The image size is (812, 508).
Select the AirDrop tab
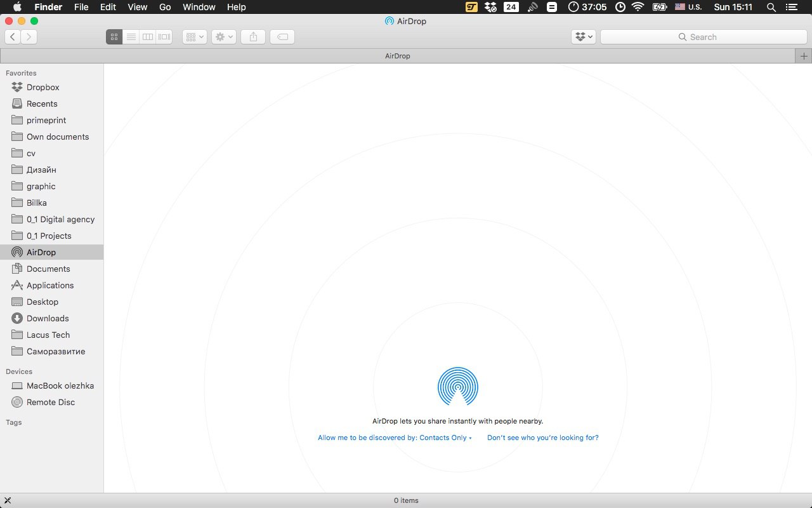pyautogui.click(x=397, y=56)
